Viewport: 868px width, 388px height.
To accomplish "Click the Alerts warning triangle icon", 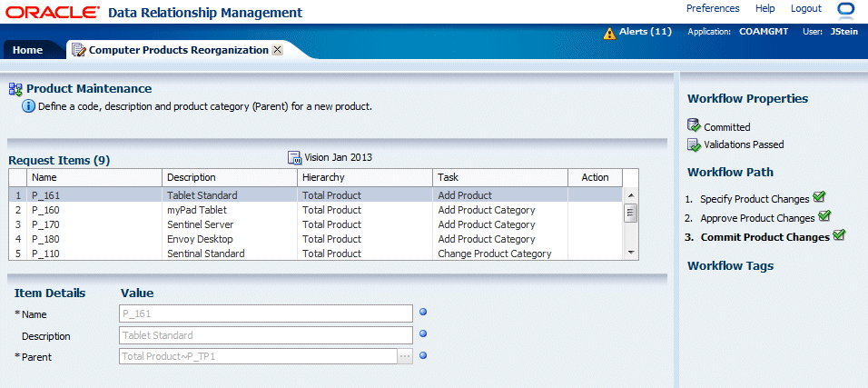I will click(x=610, y=33).
